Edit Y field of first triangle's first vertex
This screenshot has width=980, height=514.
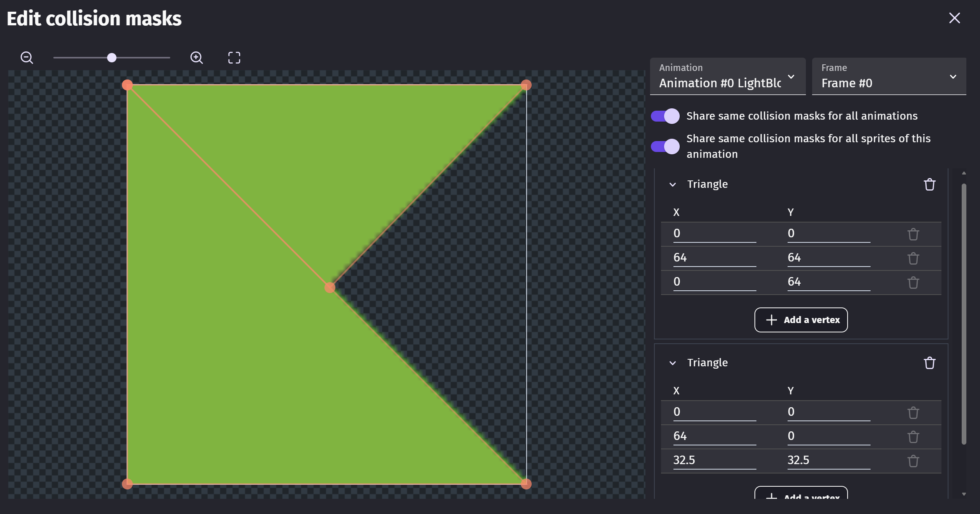(829, 233)
